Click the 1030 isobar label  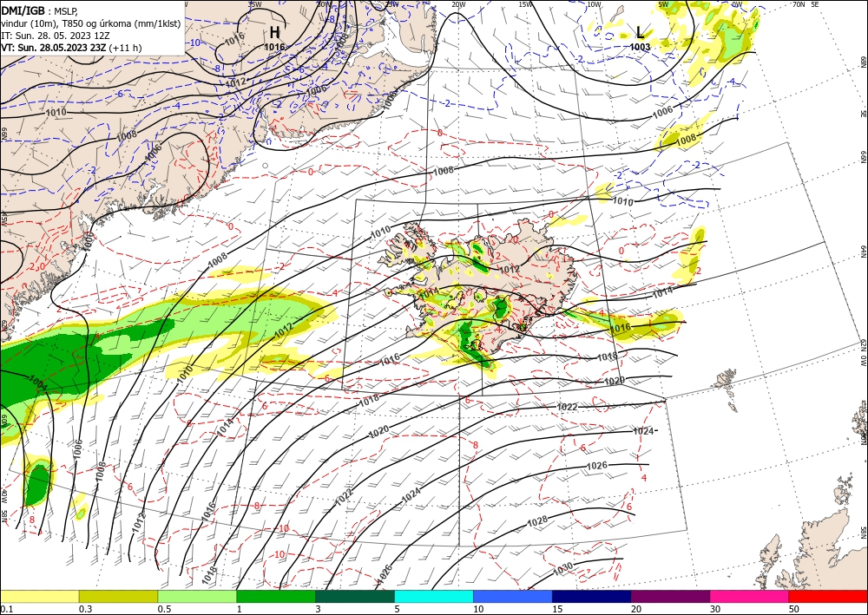563,568
